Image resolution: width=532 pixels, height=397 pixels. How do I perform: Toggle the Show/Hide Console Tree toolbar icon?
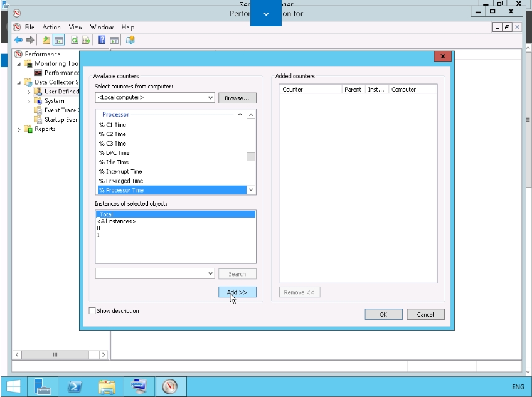coord(59,40)
